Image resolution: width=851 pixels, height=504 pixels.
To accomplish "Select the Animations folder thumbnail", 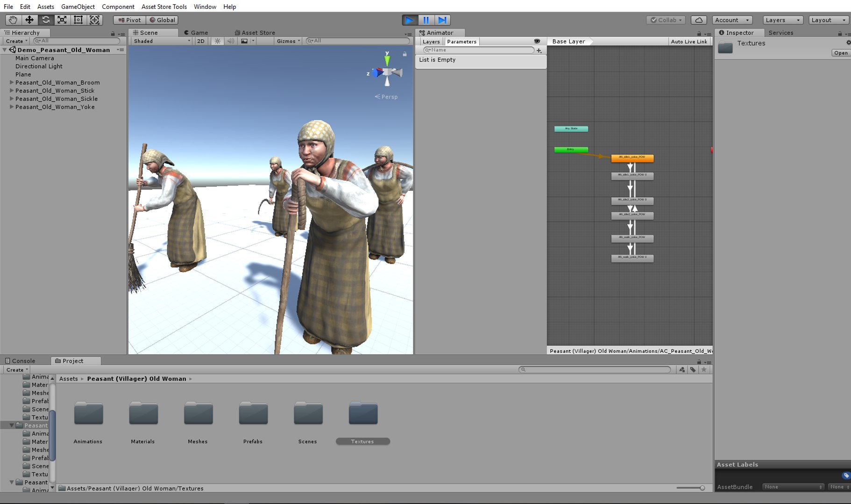I will [x=88, y=413].
